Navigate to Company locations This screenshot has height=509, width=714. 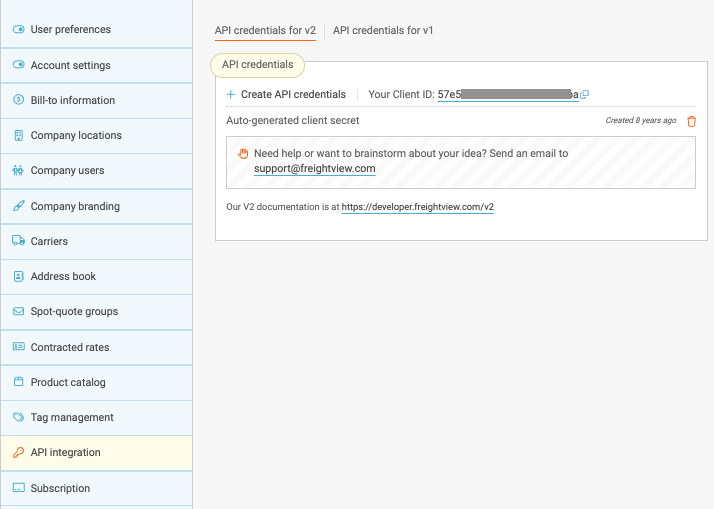point(76,135)
